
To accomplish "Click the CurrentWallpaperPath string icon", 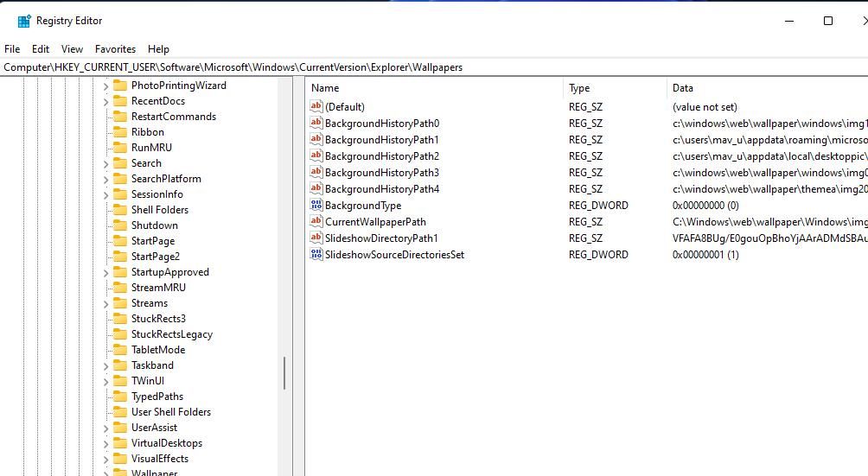I will tap(316, 221).
